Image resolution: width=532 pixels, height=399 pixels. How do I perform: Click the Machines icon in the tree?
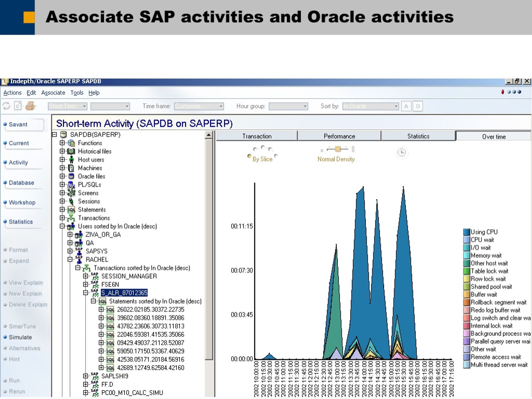coord(71,168)
